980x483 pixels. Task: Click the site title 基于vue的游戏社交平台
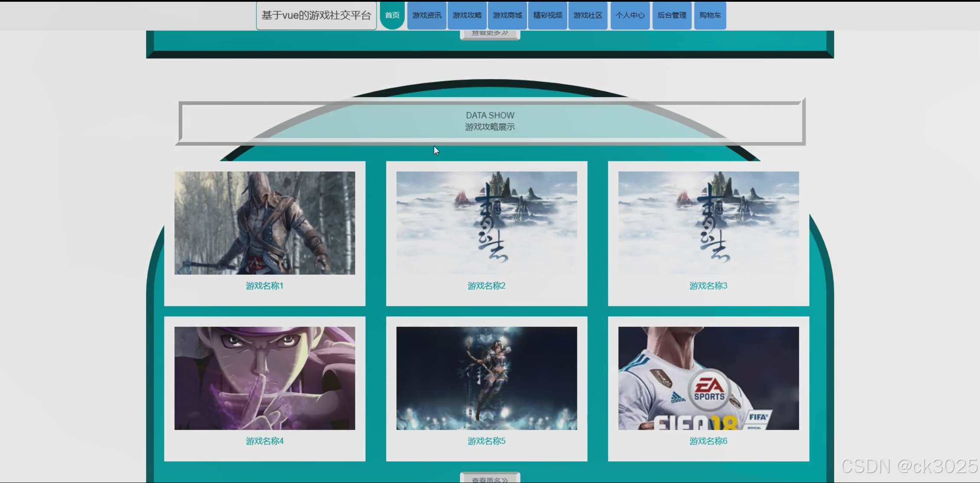pyautogui.click(x=316, y=16)
